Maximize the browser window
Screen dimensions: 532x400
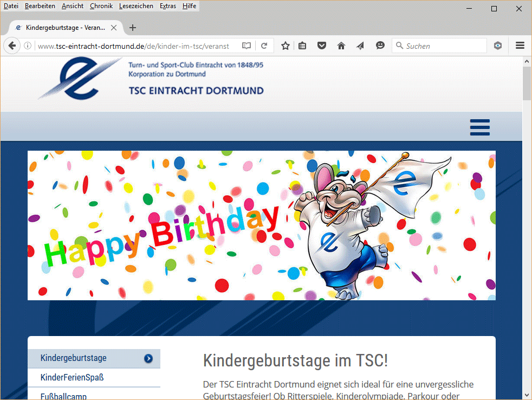click(494, 9)
